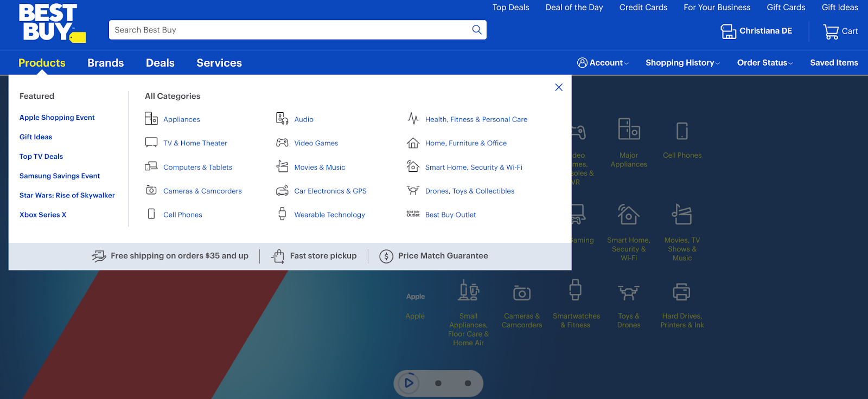Open Gift Ideas under Featured
Image resolution: width=868 pixels, height=399 pixels.
[36, 137]
